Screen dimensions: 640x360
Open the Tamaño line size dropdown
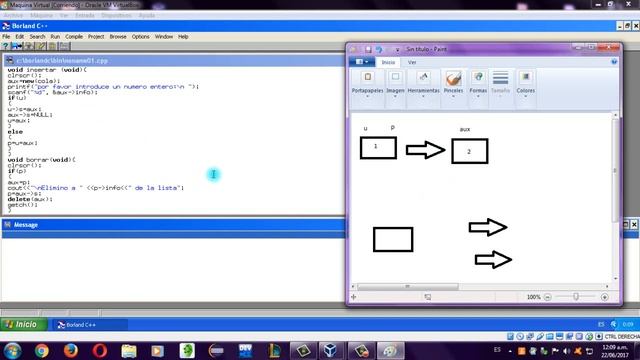click(x=500, y=84)
